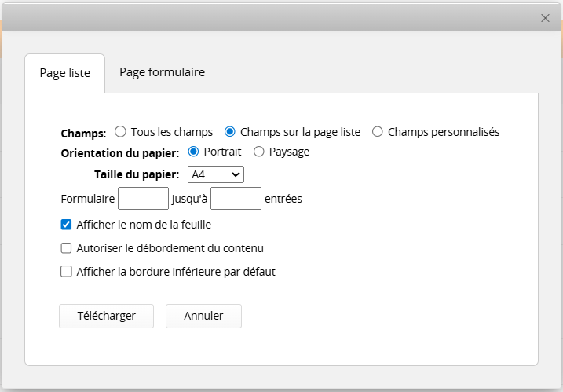Enable Autoriser le débordement du contenu
This screenshot has width=563, height=392.
[67, 248]
